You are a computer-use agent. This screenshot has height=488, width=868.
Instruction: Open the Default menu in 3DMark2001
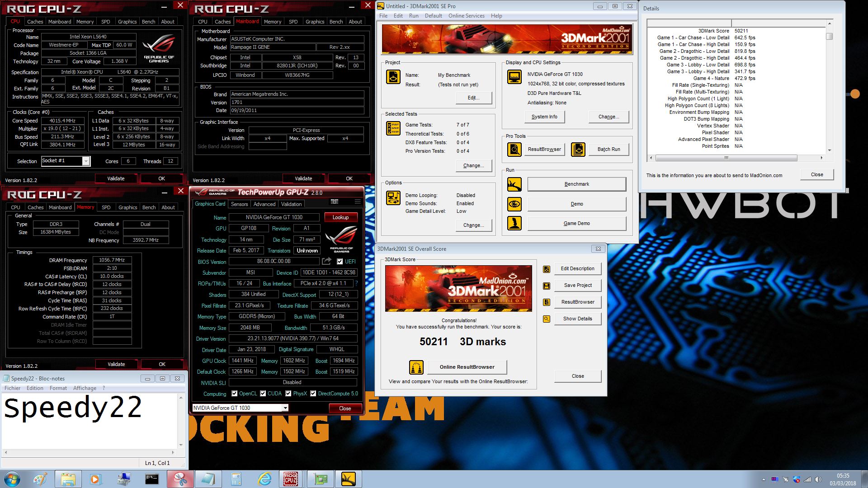coord(433,16)
